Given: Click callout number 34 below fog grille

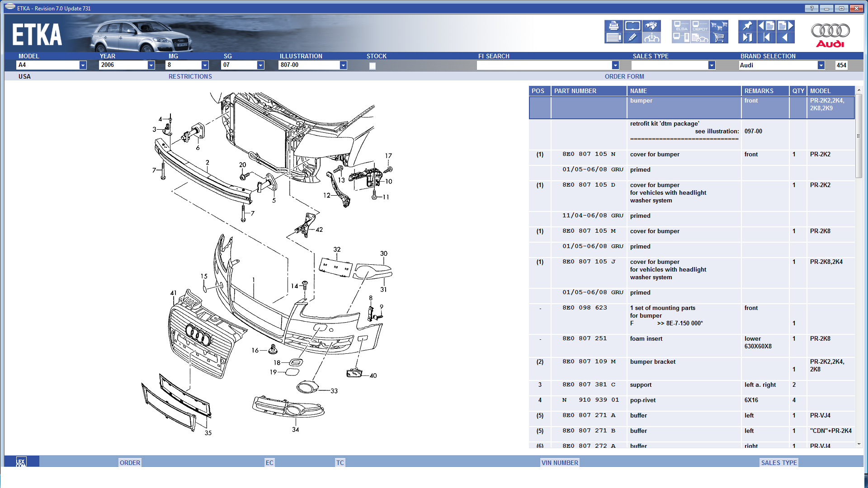Looking at the screenshot, I should click(x=295, y=429).
